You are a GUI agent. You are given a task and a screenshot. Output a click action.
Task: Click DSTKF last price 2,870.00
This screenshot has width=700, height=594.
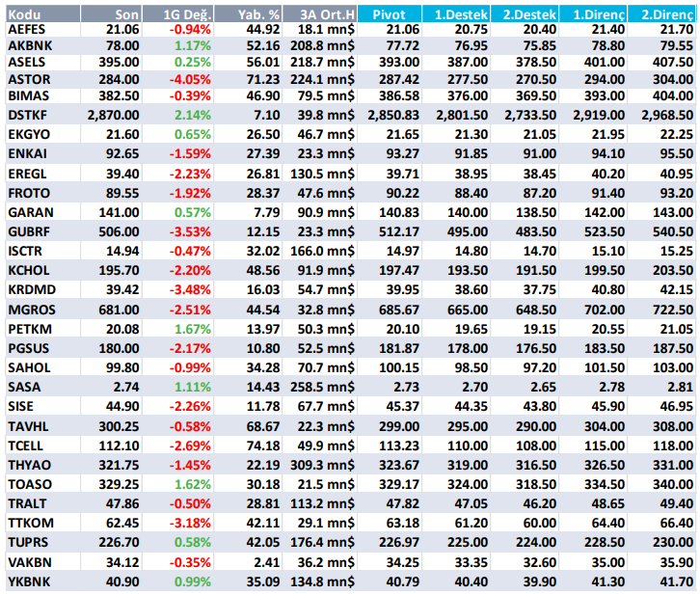[114, 115]
